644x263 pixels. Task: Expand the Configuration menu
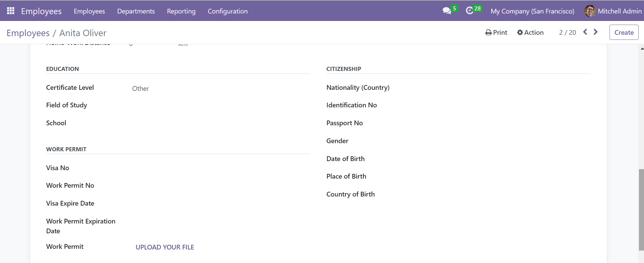point(228,11)
